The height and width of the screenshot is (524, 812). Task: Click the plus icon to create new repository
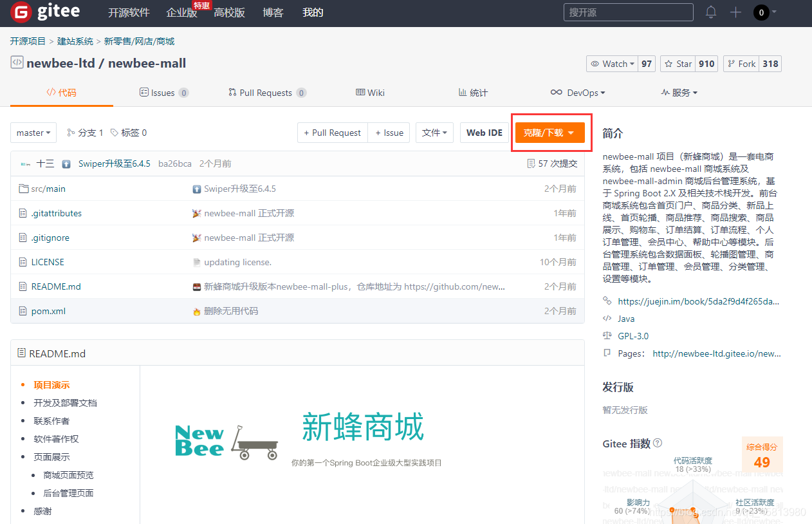pyautogui.click(x=735, y=12)
